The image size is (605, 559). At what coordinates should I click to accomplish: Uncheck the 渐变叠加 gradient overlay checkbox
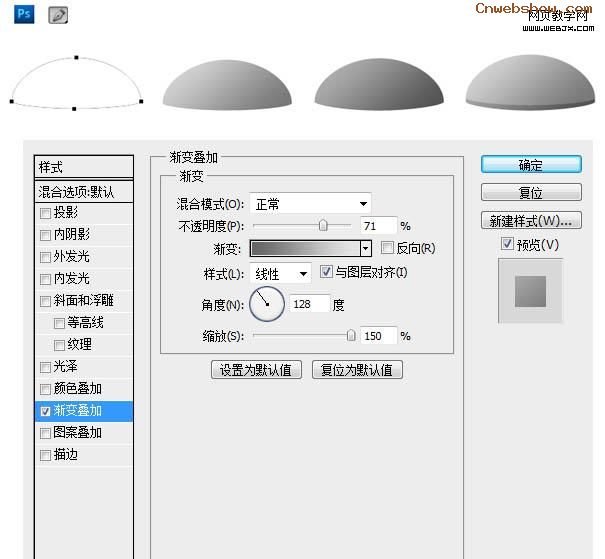[x=45, y=411]
